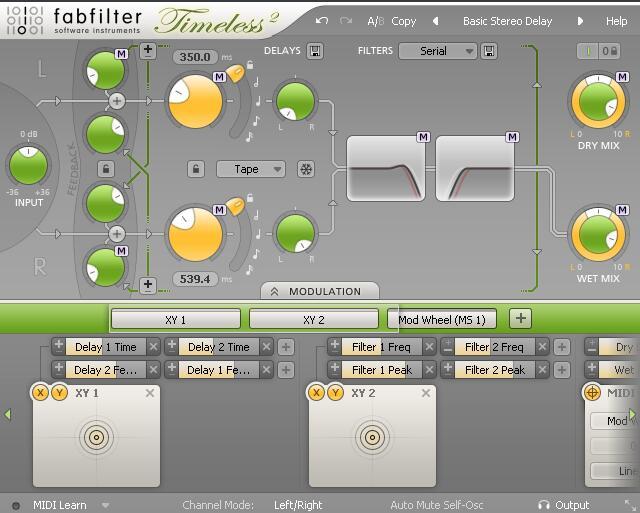The width and height of the screenshot is (640, 513).
Task: Click the Filter 2 Peak modulation slot
Action: click(x=495, y=370)
